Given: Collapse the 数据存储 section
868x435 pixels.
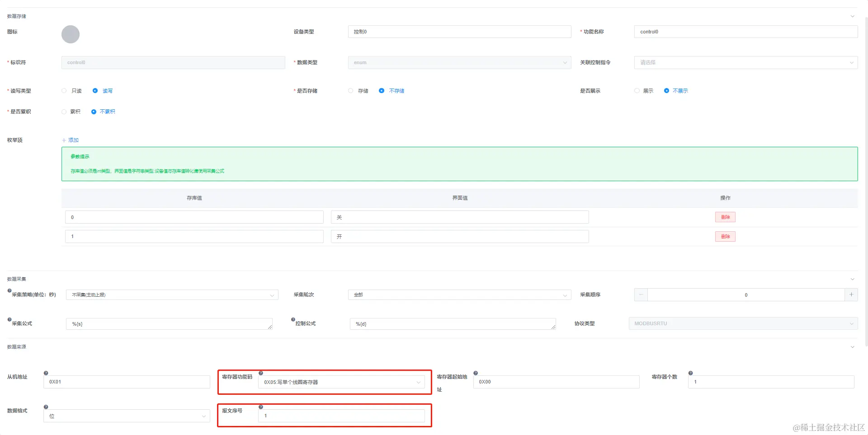Looking at the screenshot, I should tap(853, 16).
